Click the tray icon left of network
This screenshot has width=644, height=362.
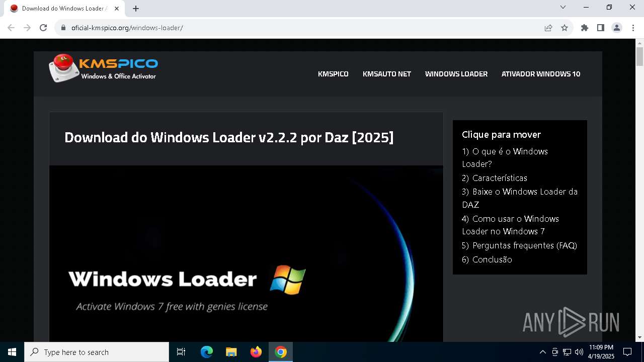pos(555,352)
